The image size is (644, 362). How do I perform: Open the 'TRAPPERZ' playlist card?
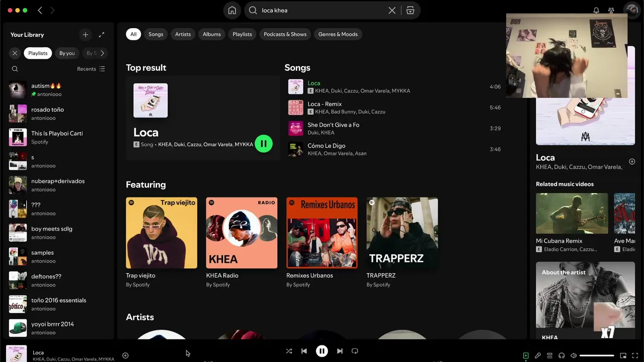(402, 243)
